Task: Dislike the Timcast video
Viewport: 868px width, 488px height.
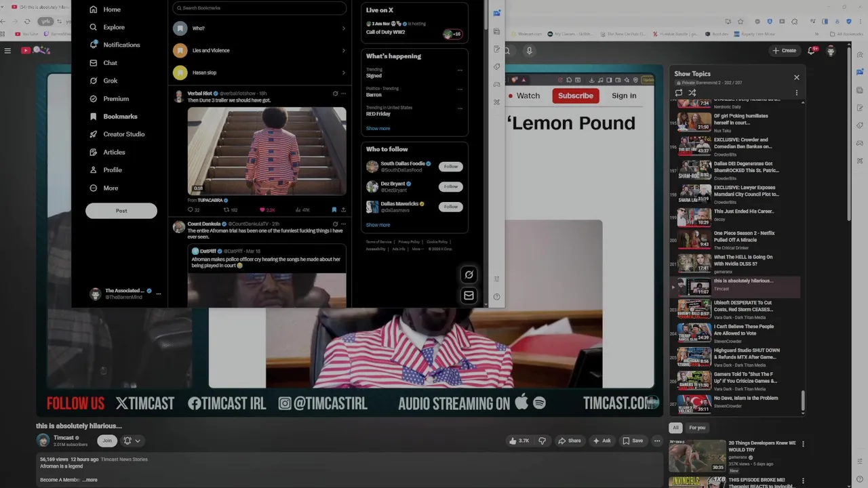Action: pos(542,441)
